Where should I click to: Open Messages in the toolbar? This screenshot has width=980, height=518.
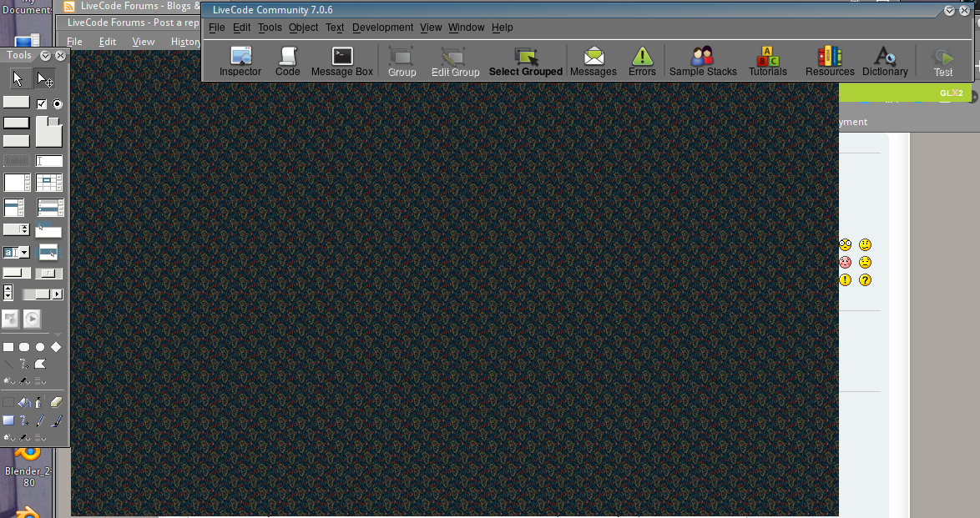point(594,62)
